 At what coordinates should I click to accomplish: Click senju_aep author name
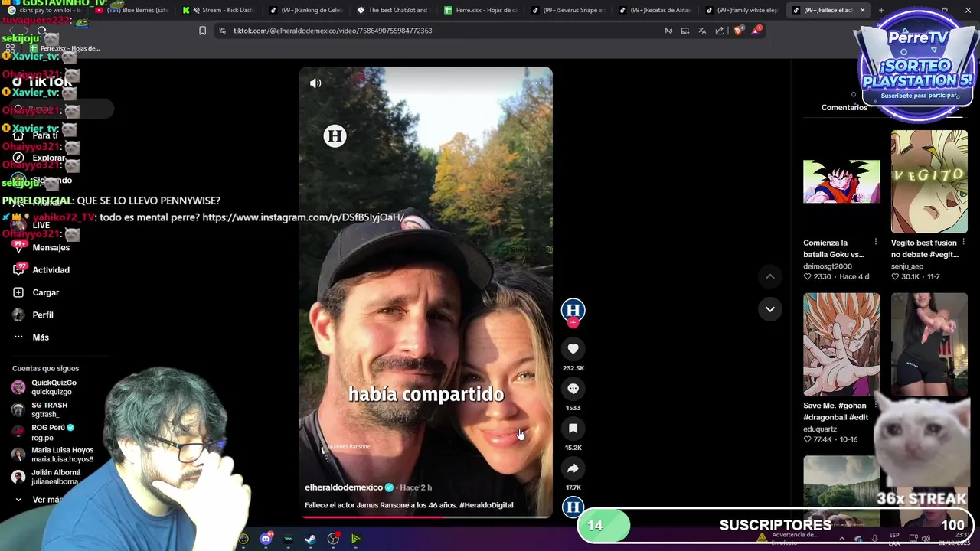tap(907, 266)
